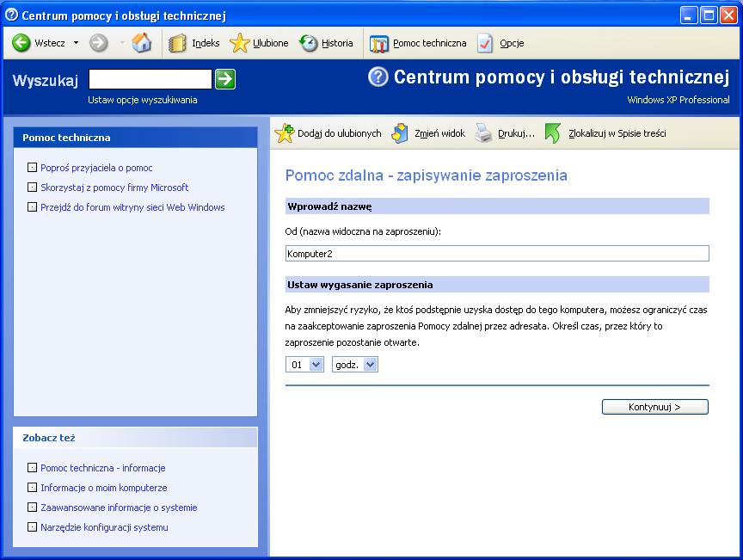Click the bullet icon beside Poproś przyjaciela o pomoc
743x560 pixels.
[x=32, y=168]
